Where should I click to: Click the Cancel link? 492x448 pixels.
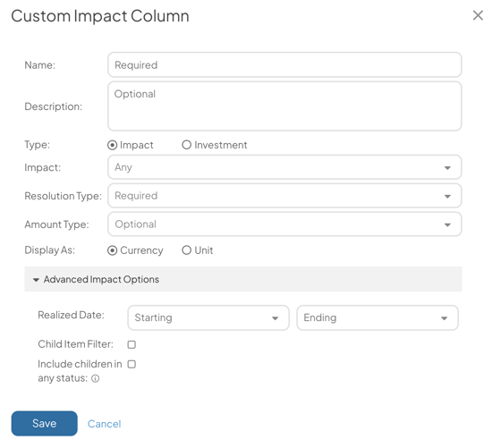point(104,424)
